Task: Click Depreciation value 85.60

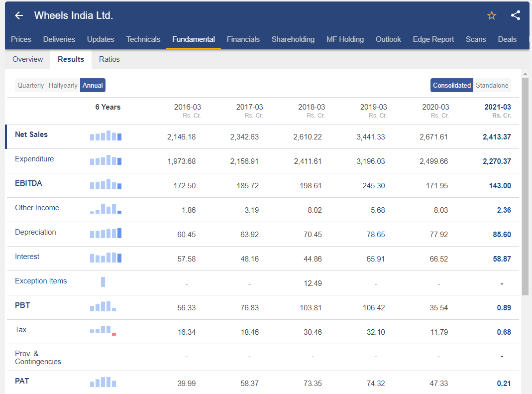Action: [502, 235]
